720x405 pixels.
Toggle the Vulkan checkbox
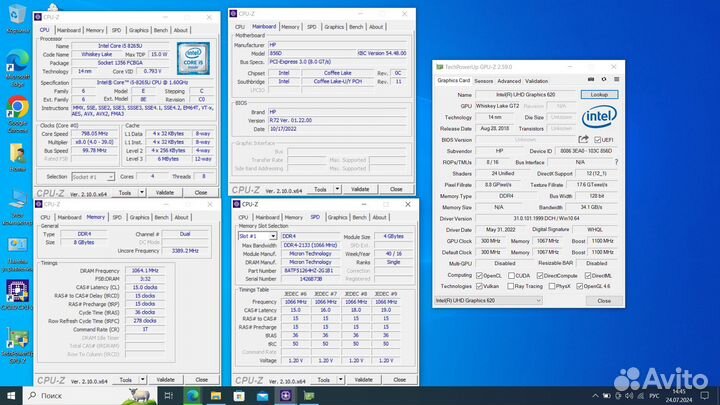(x=479, y=286)
